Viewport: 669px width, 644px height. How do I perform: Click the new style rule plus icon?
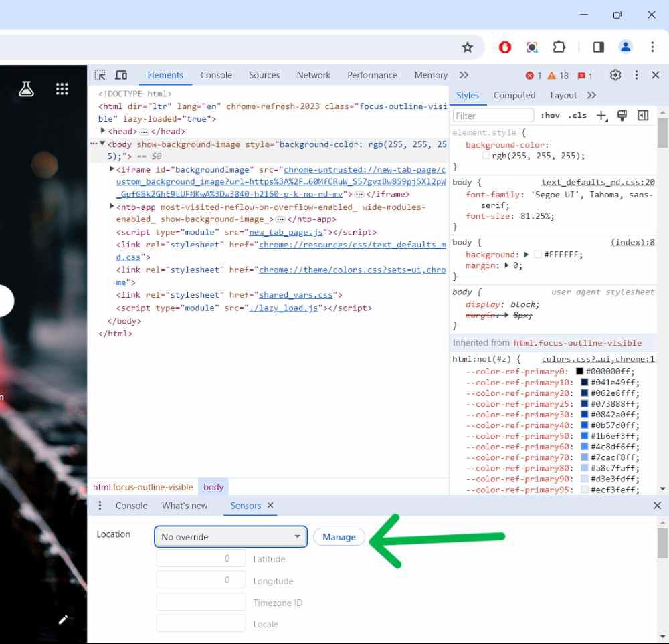pos(601,116)
